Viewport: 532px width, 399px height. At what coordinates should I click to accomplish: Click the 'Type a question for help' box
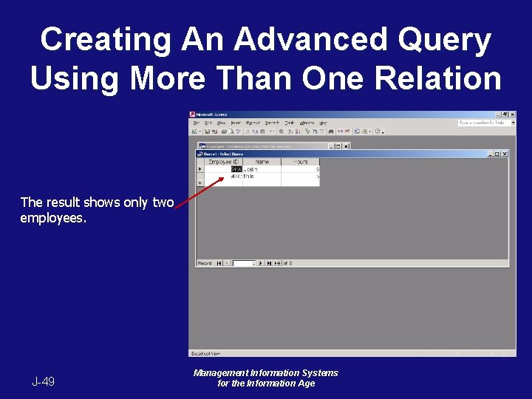pos(484,123)
